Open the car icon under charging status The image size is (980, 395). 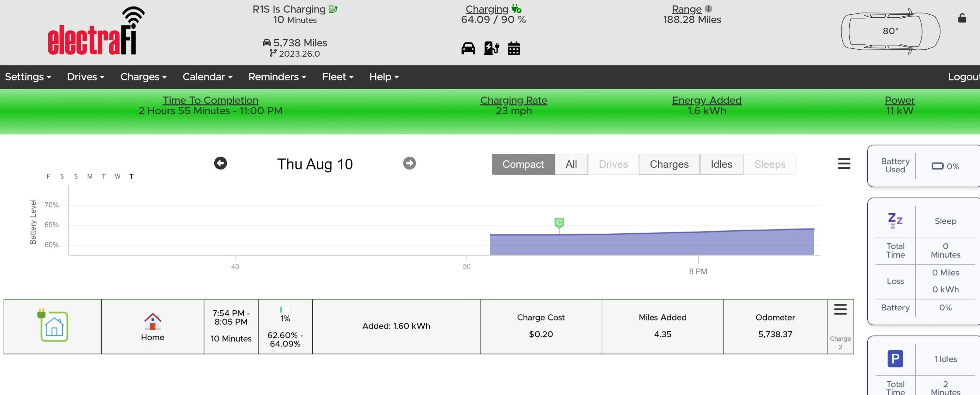[468, 48]
